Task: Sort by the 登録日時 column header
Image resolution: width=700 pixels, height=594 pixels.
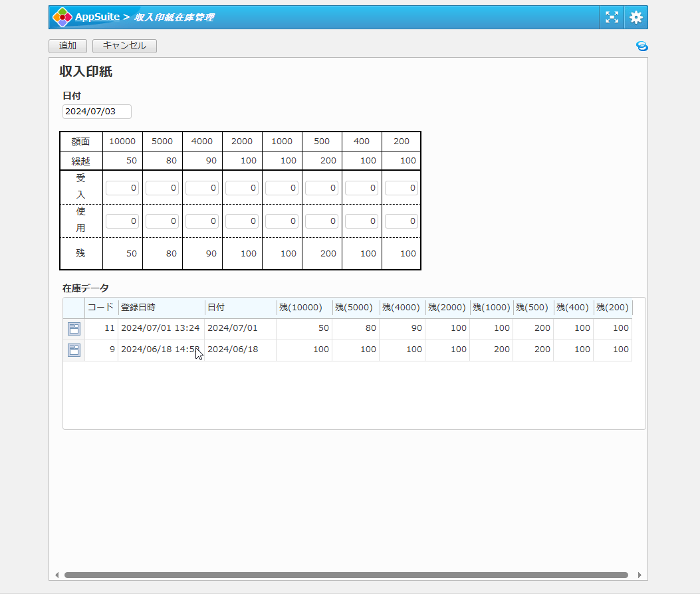Action: 161,308
